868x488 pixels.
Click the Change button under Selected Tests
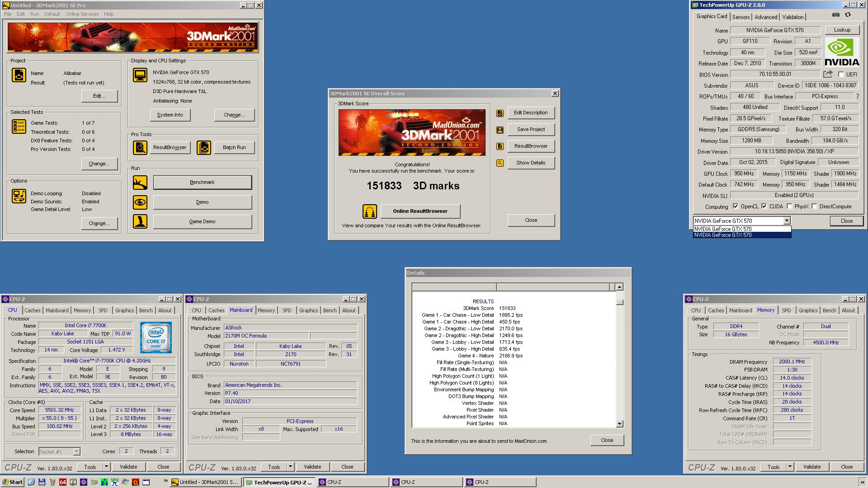click(x=99, y=164)
